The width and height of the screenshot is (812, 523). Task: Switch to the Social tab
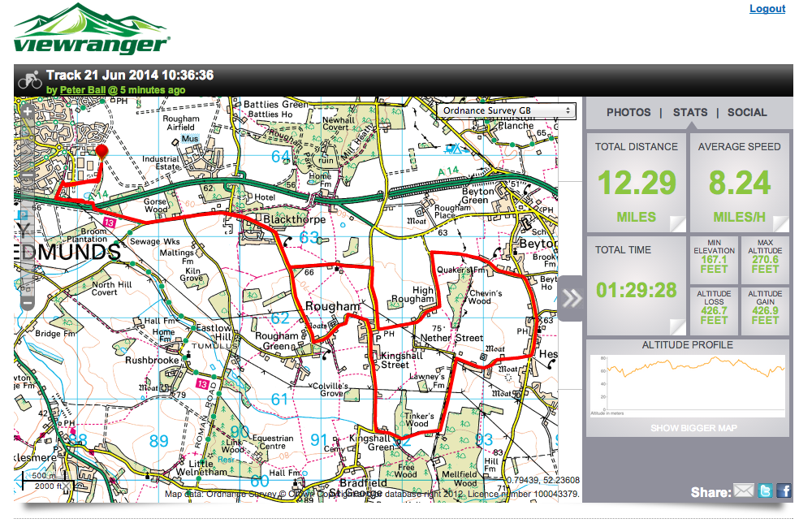tap(747, 113)
